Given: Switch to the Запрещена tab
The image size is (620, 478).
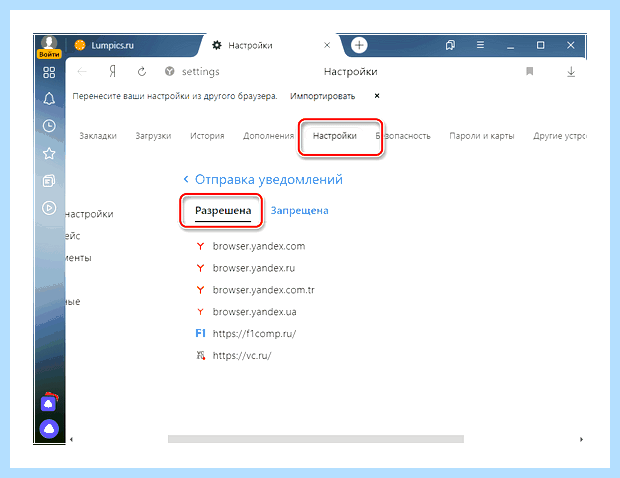Looking at the screenshot, I should click(299, 210).
